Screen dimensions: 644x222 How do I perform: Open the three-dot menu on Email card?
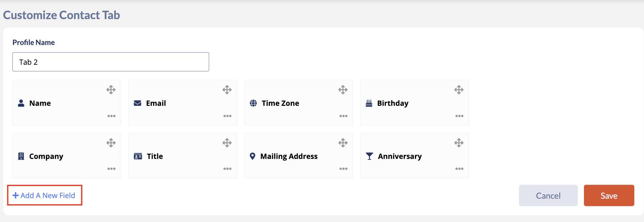click(227, 116)
